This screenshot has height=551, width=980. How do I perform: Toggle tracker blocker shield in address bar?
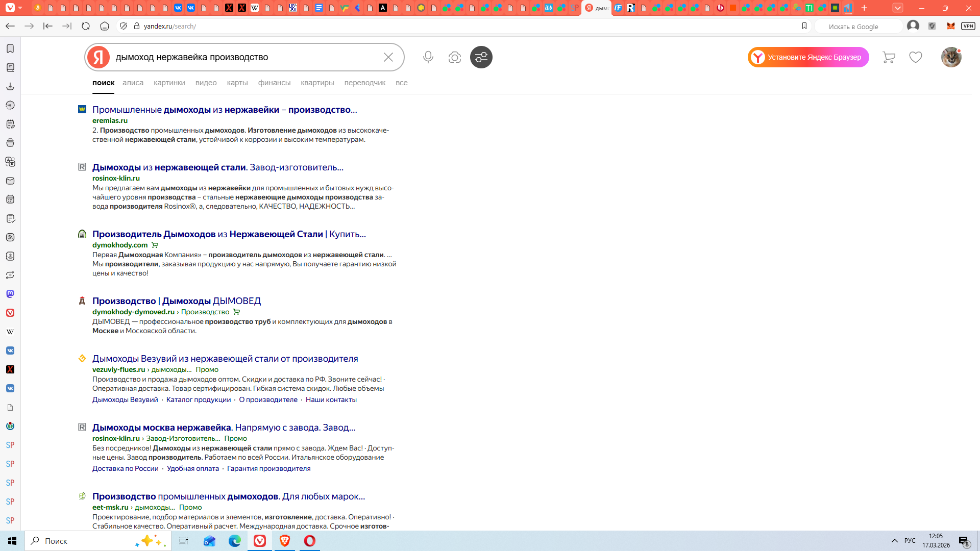tap(124, 26)
